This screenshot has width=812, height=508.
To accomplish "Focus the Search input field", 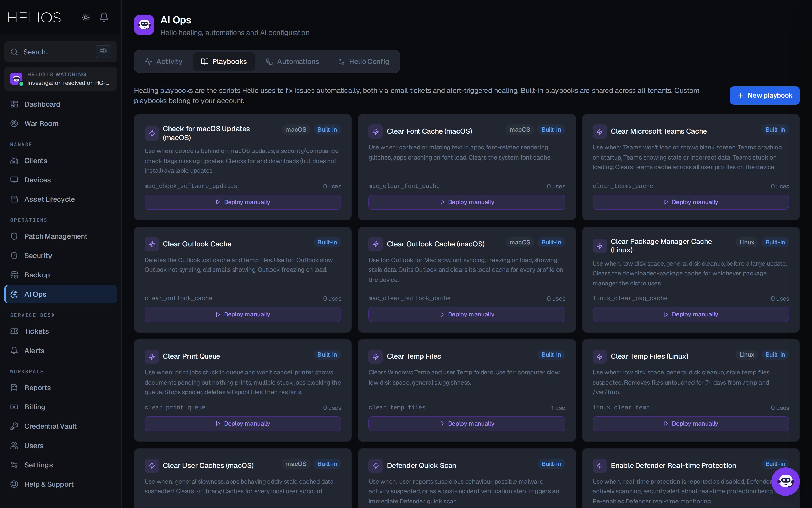I will (x=61, y=52).
